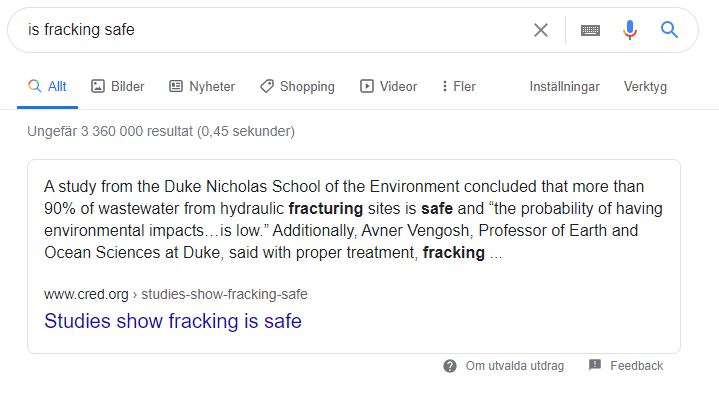
Task: Start voice search with the microphone icon
Action: point(630,30)
